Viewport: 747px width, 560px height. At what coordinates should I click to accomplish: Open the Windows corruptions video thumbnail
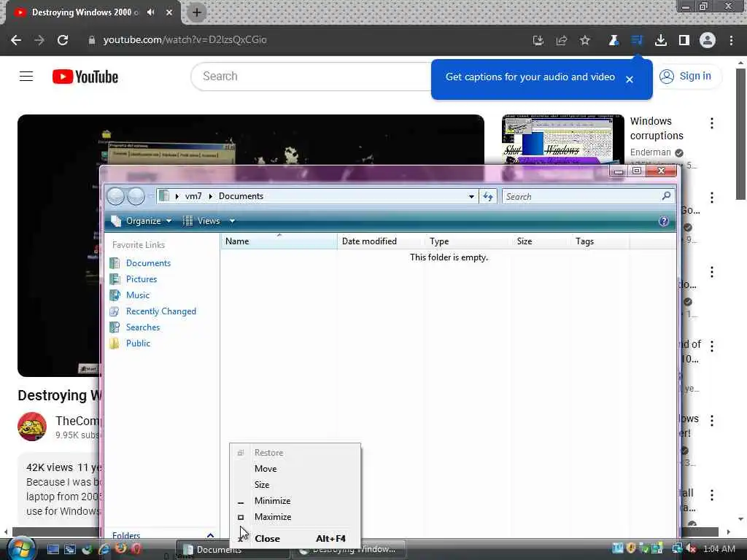(562, 139)
